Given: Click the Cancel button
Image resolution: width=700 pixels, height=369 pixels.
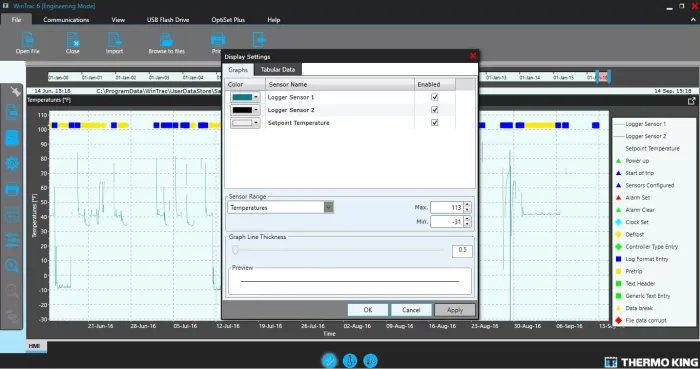Looking at the screenshot, I should click(x=411, y=310).
